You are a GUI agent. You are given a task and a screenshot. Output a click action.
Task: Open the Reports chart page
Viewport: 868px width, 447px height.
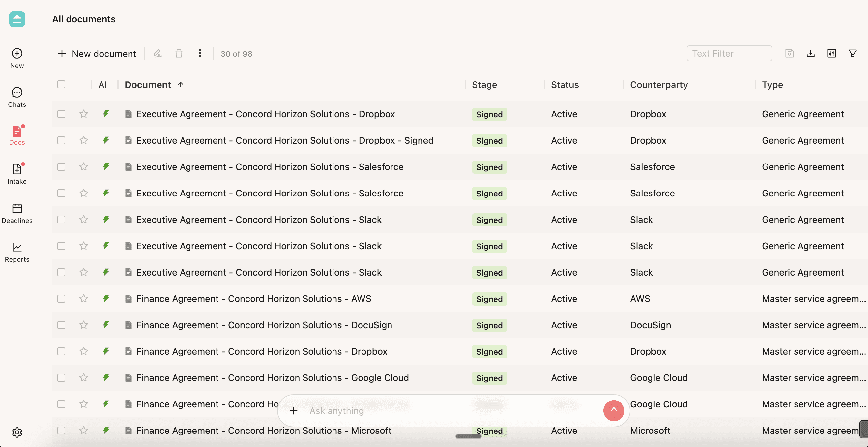coord(17,252)
